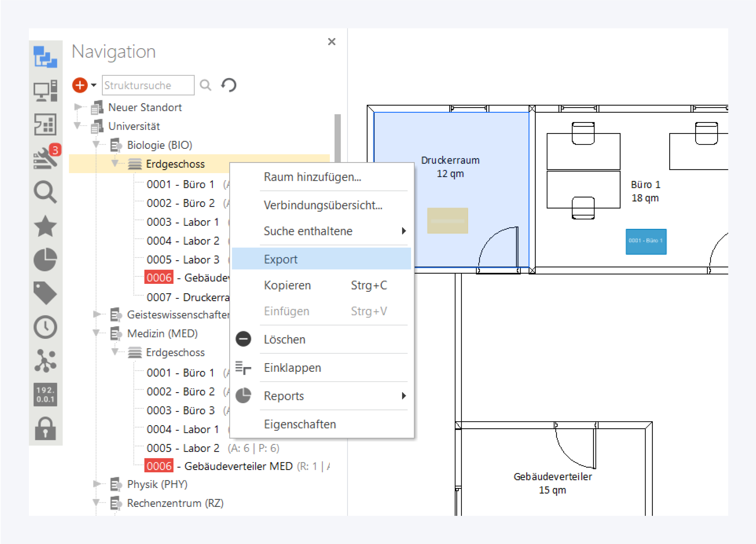Expand the Neuer Standort tree node

[78, 107]
